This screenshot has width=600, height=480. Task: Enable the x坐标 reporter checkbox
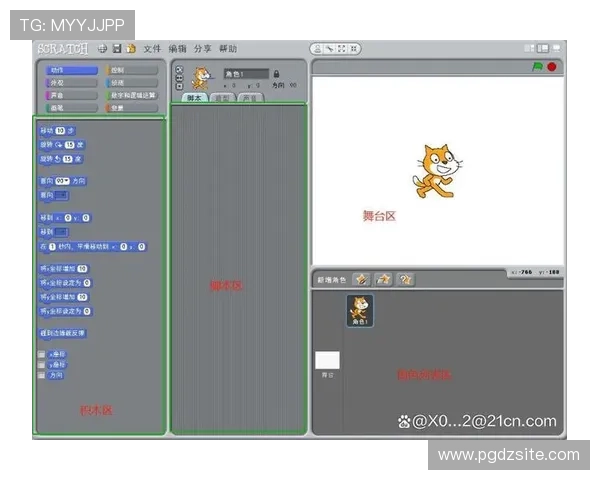click(x=41, y=354)
